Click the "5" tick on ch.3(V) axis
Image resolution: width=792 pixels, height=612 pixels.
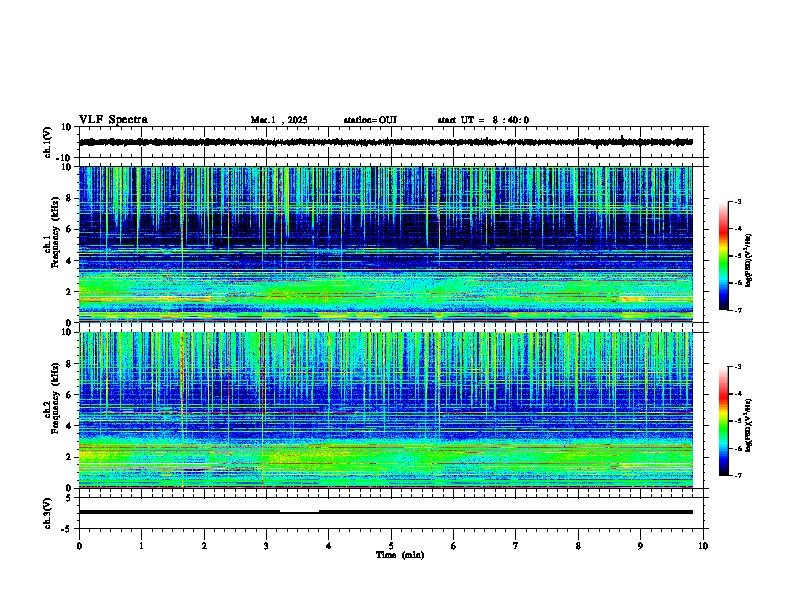click(69, 498)
